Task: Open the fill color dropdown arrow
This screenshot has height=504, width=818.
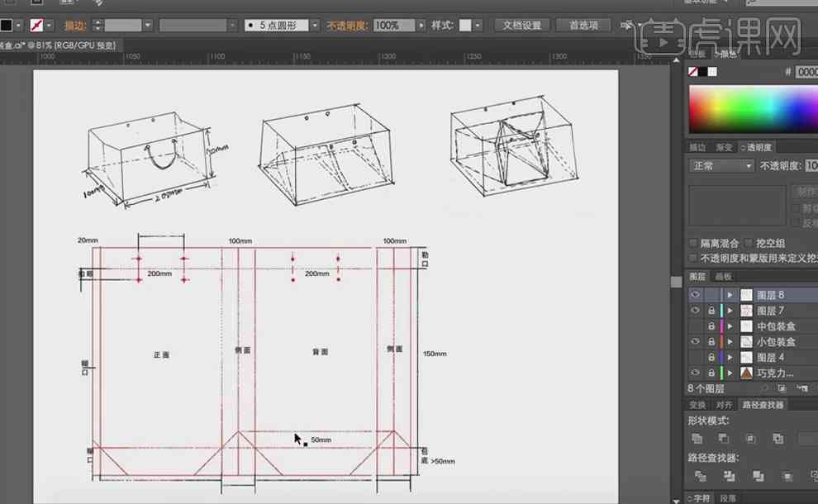Action: (x=18, y=25)
